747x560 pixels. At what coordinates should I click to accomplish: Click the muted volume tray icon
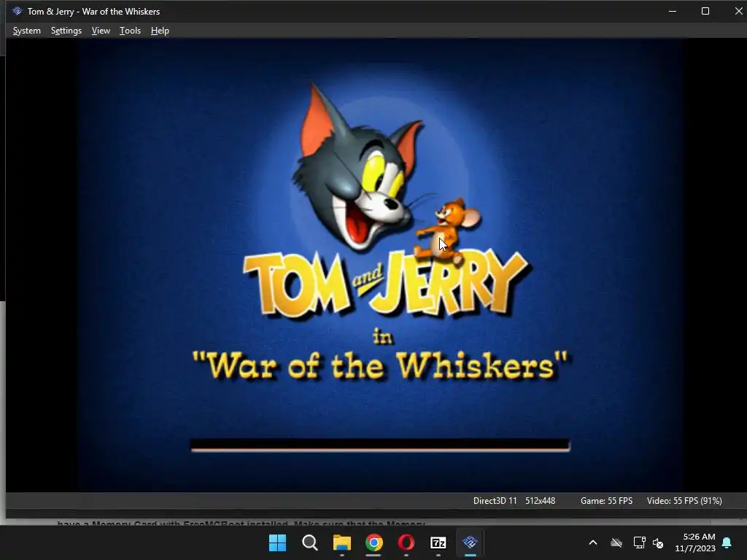click(x=658, y=542)
